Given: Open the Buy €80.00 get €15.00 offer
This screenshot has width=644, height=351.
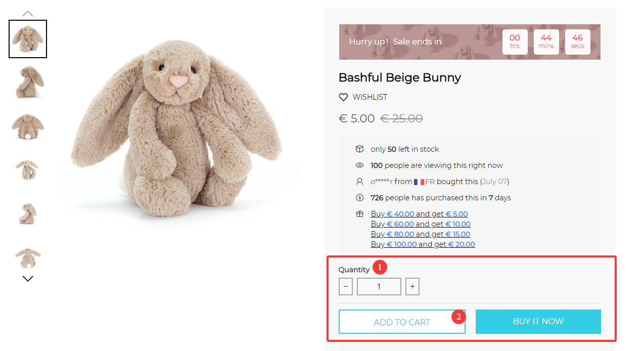Looking at the screenshot, I should point(421,234).
